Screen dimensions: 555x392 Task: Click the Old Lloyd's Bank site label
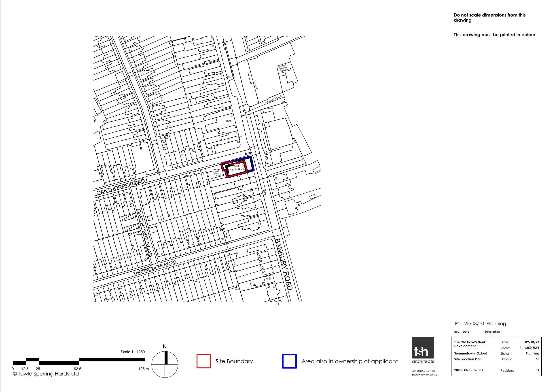[x=237, y=168]
